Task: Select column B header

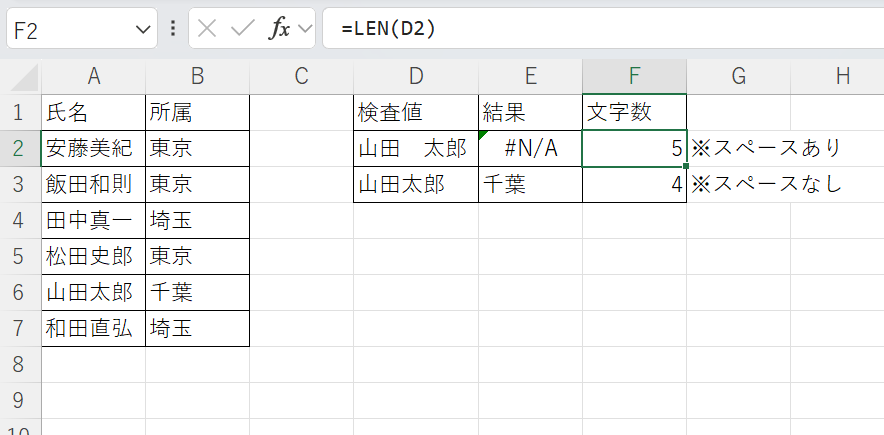Action: point(197,77)
